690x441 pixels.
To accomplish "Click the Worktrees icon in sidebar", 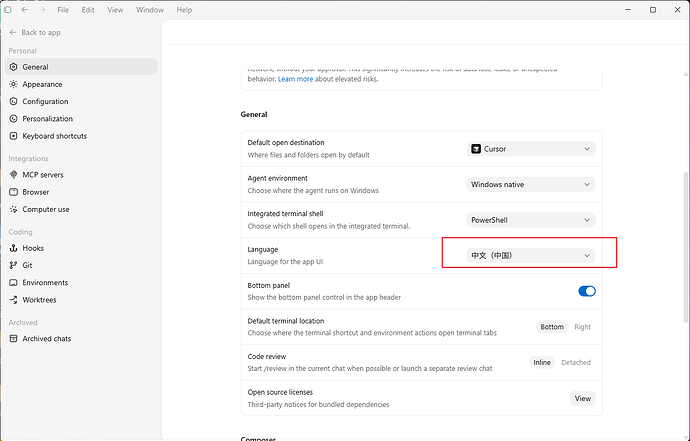I will (14, 300).
